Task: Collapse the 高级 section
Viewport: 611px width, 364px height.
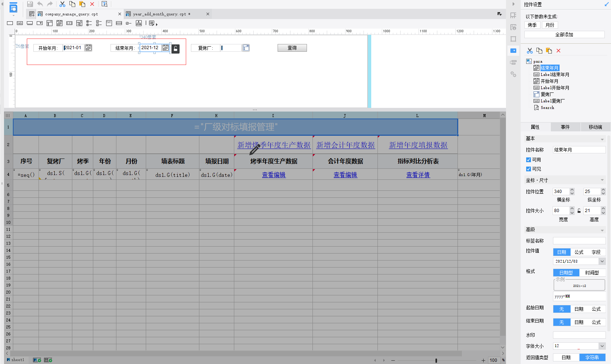Action: click(602, 230)
